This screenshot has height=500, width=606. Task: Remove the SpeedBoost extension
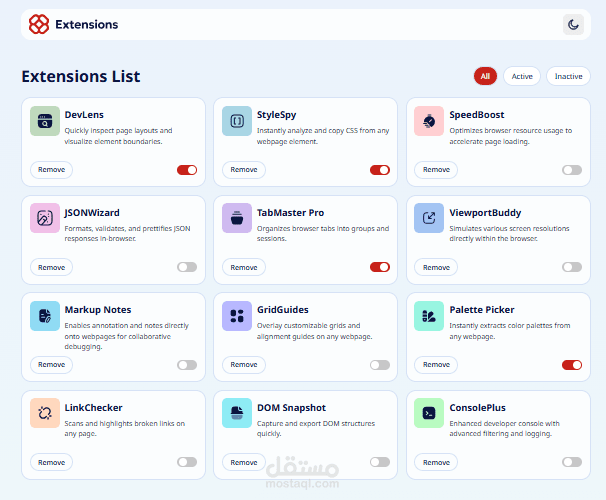point(436,170)
